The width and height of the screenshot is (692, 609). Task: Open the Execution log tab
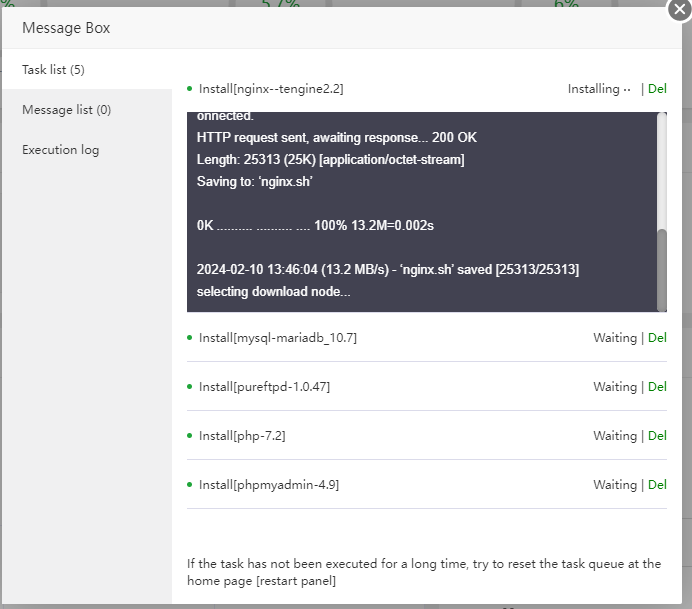tap(60, 150)
